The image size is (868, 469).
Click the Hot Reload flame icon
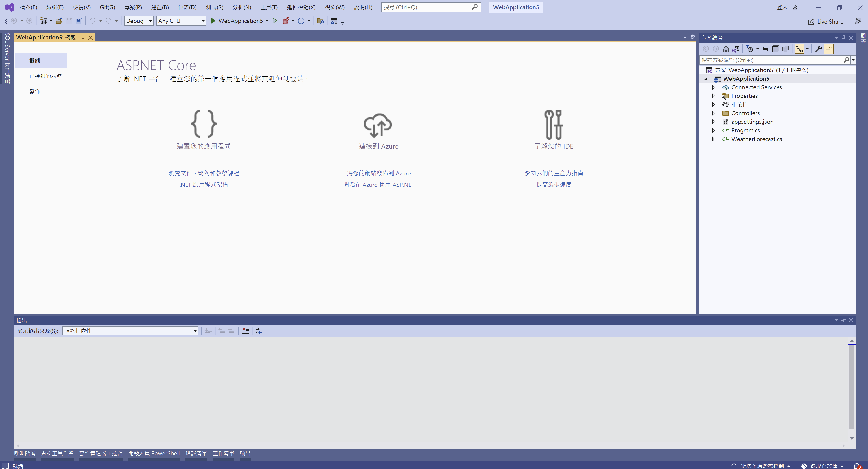285,21
